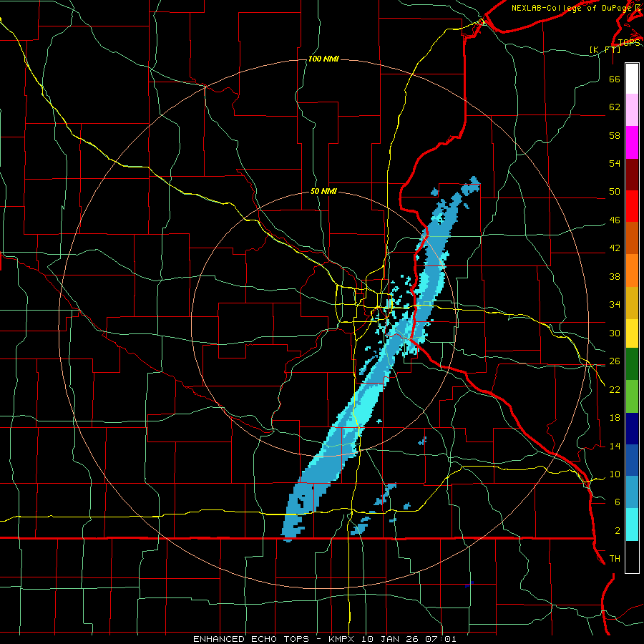Click the '14' legend value label
Screen dimensions: 644x644
pos(615,446)
